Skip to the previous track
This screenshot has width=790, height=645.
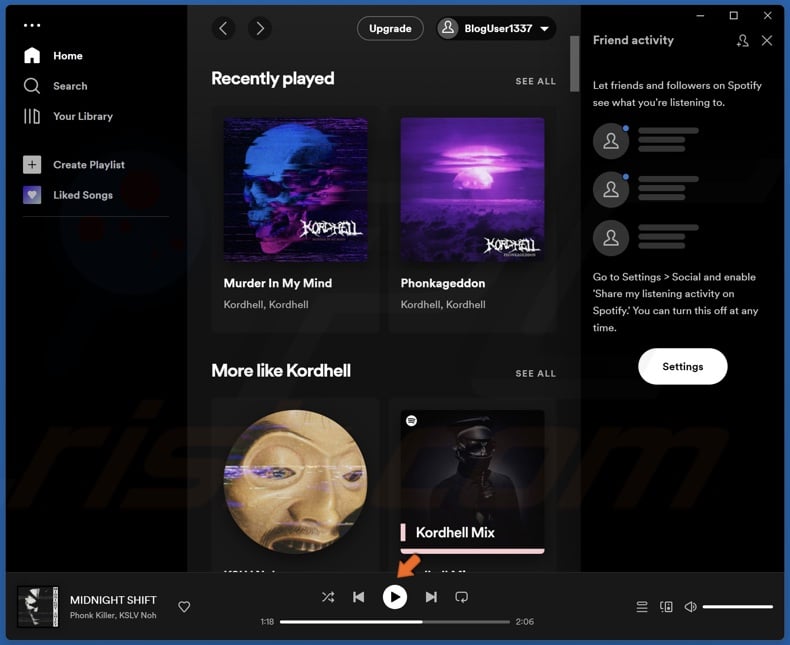click(359, 597)
